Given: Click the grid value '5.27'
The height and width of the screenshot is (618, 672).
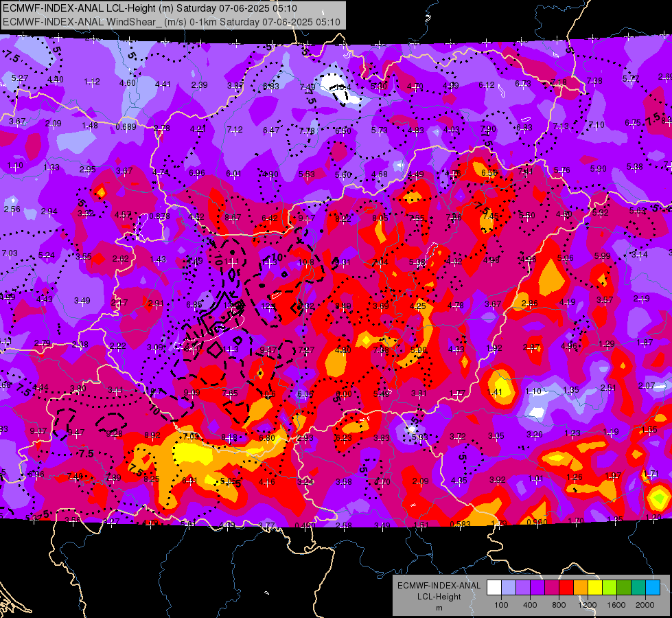Looking at the screenshot, I should (20, 78).
